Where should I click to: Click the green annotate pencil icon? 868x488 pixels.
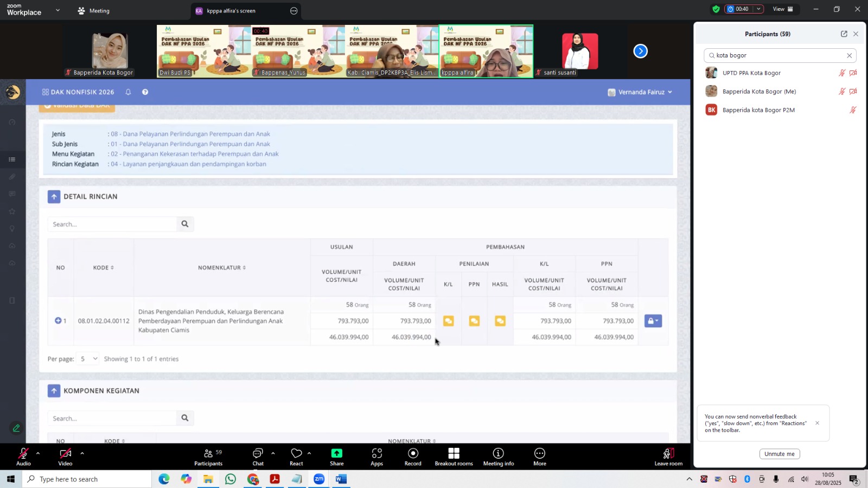[16, 428]
